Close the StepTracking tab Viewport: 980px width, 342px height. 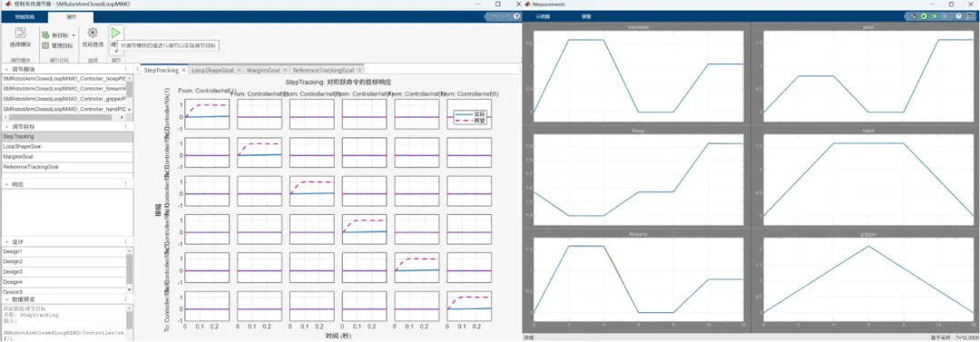[183, 70]
